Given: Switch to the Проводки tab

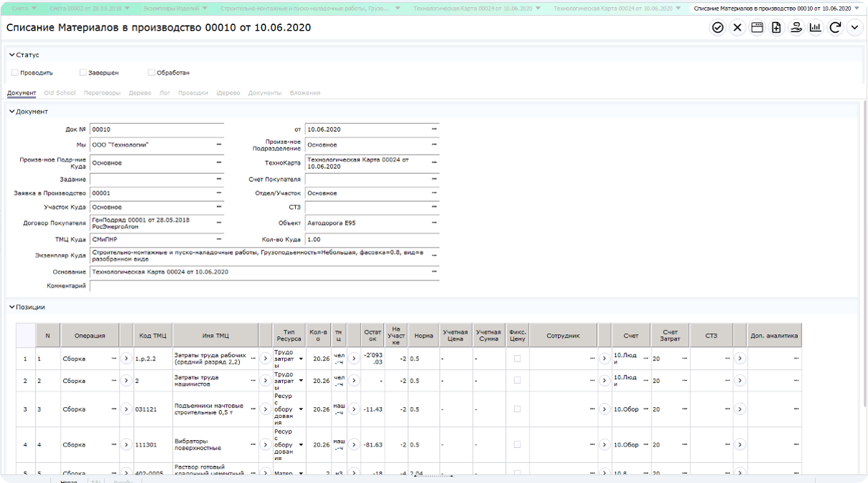Looking at the screenshot, I should [193, 93].
